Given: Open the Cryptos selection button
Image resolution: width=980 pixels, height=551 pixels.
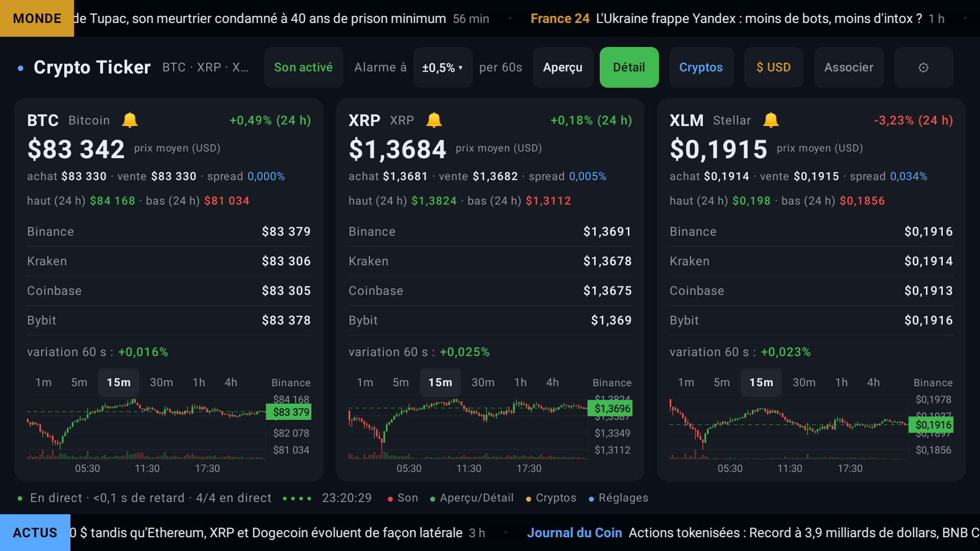Looking at the screenshot, I should (x=701, y=67).
